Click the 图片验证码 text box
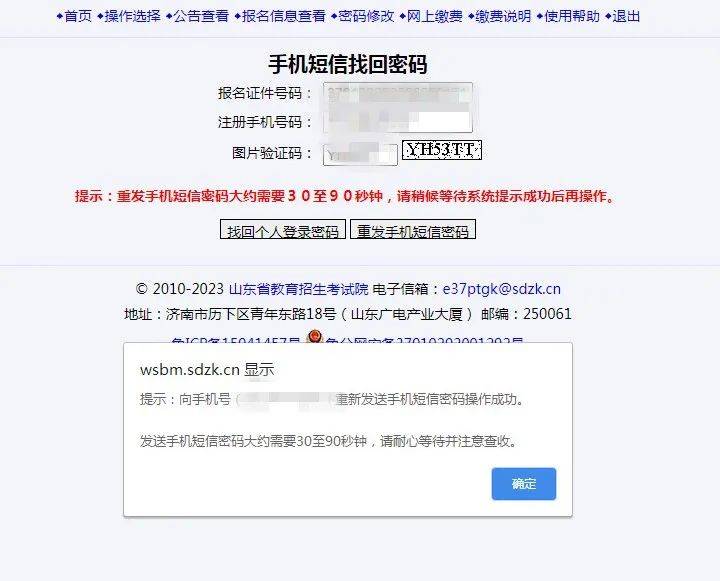The width and height of the screenshot is (720, 581). tap(360, 154)
